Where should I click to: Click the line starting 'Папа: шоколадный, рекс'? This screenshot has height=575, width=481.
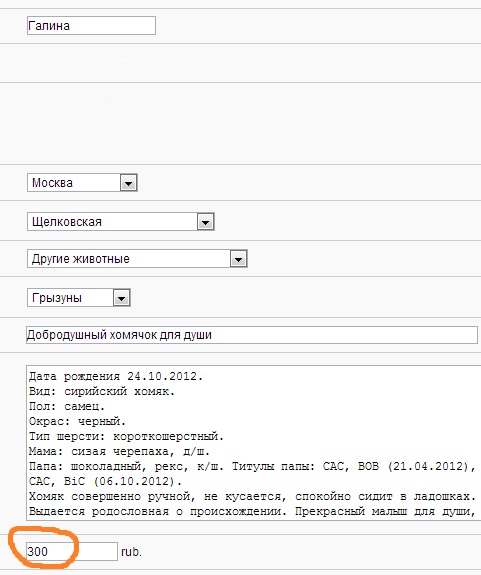click(252, 467)
